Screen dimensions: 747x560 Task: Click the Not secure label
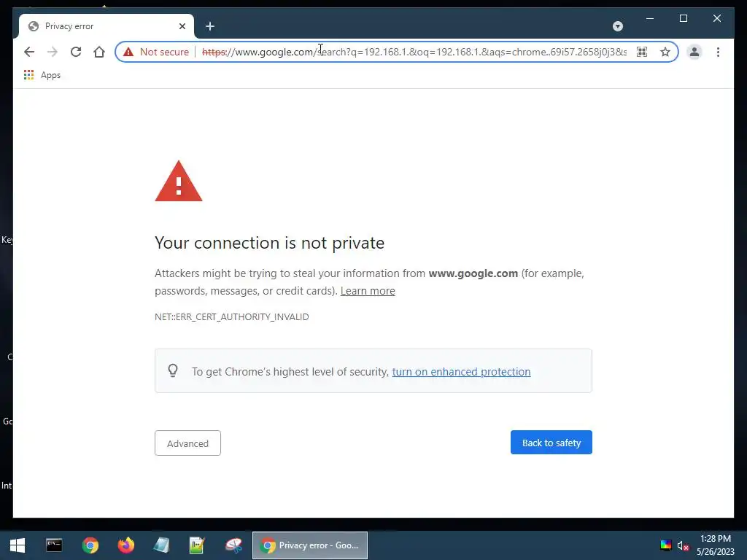tap(164, 52)
